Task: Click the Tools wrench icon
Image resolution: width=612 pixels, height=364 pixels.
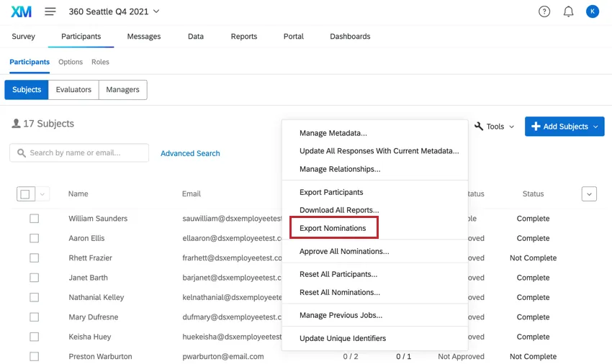Action: point(479,127)
